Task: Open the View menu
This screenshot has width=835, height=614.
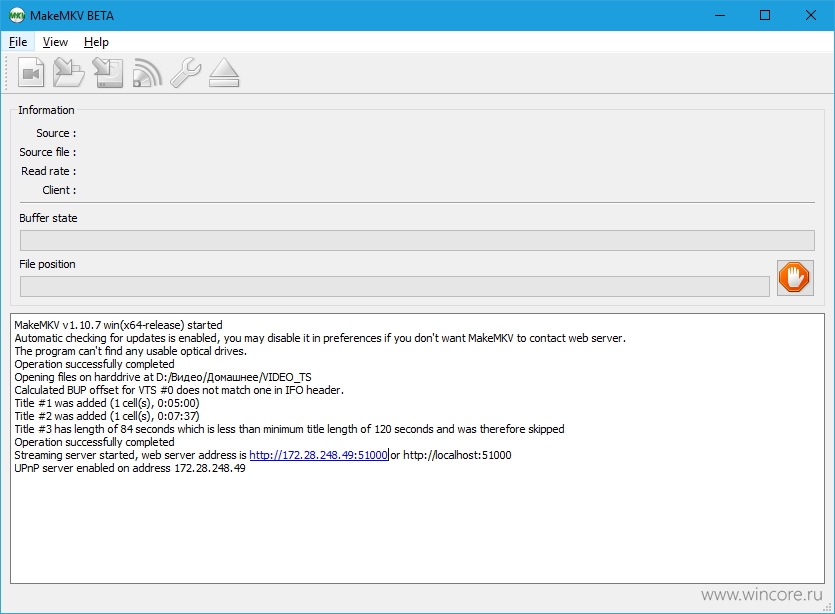Action: [x=55, y=42]
